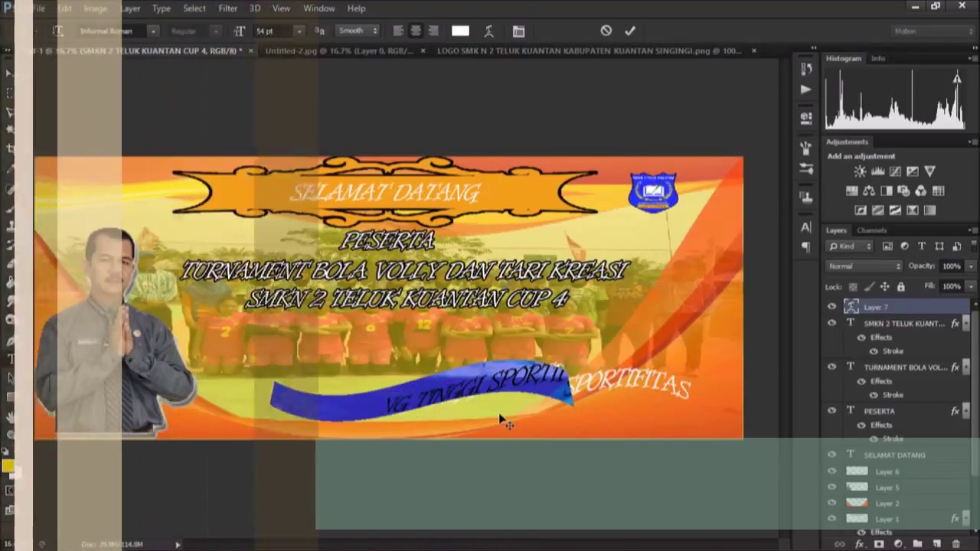Add a Channel Mixer adjustment
The image size is (980, 551).
click(921, 191)
